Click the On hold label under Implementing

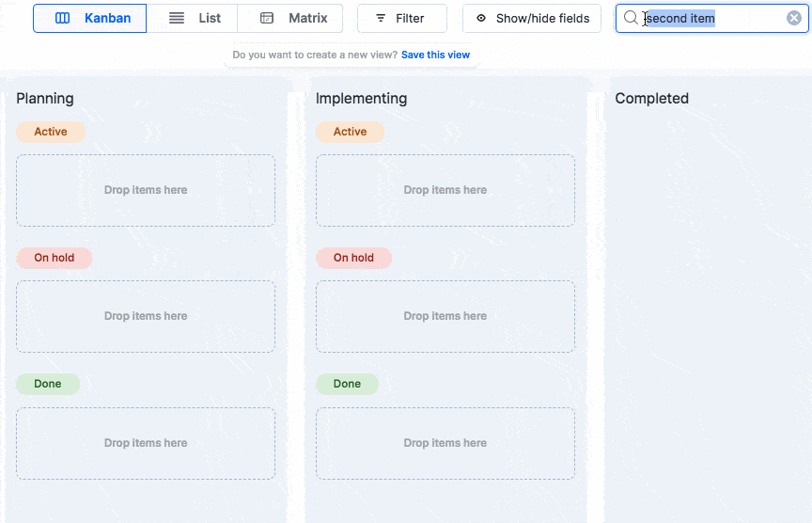[x=353, y=258]
